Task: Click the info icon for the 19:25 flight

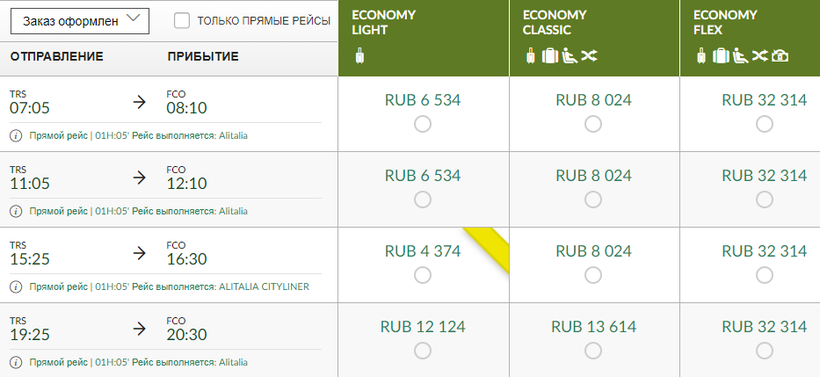Action: coord(16,362)
